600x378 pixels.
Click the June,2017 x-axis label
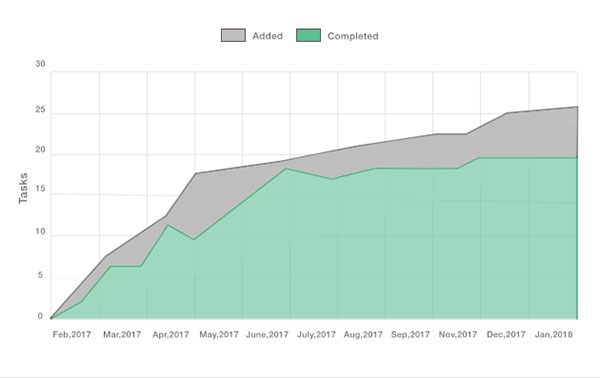click(x=267, y=334)
